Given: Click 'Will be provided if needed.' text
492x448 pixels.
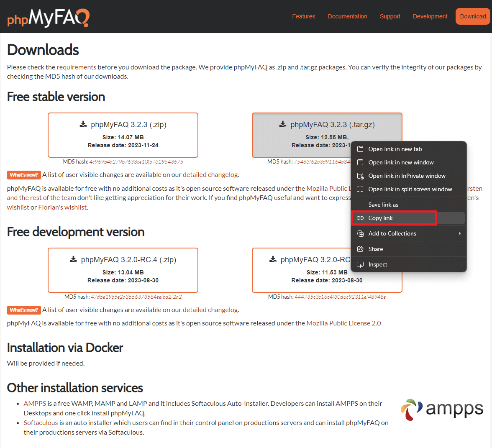Looking at the screenshot, I should tap(46, 363).
